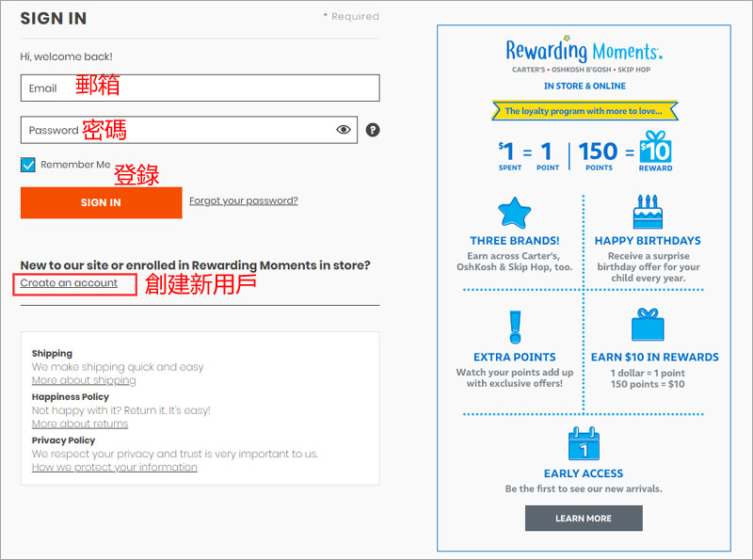Click the exclamation mark Extra Points icon
Screen dimensions: 753x560
click(515, 328)
